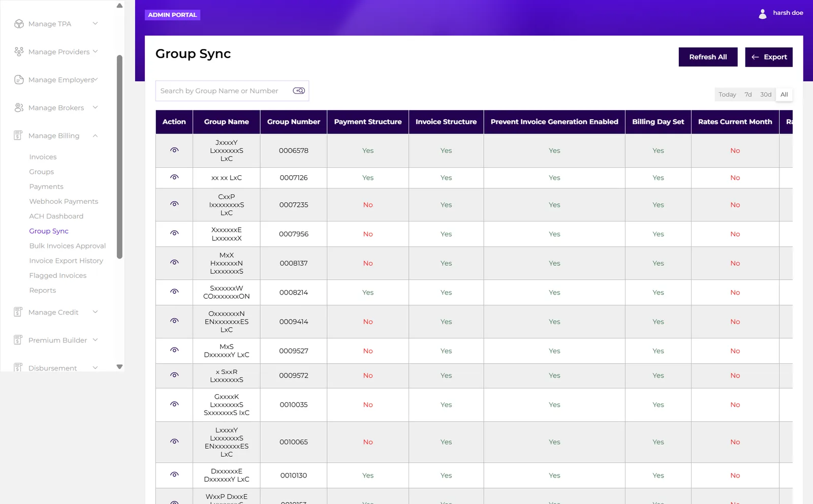This screenshot has width=813, height=504.
Task: Expand the Manage Credit chevron
Action: (x=95, y=312)
